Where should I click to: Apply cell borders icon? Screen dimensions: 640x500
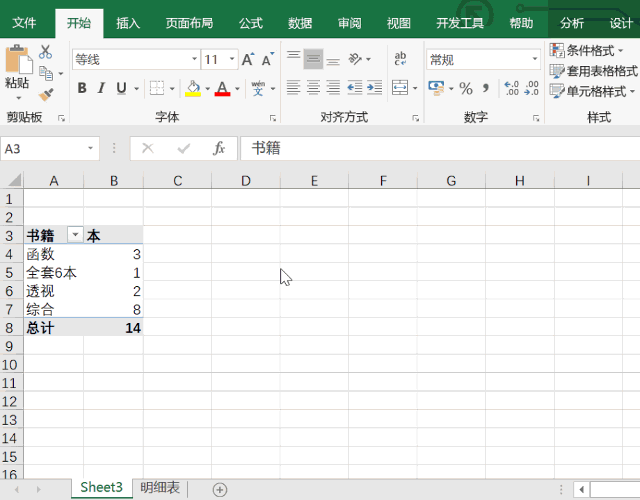(x=157, y=88)
